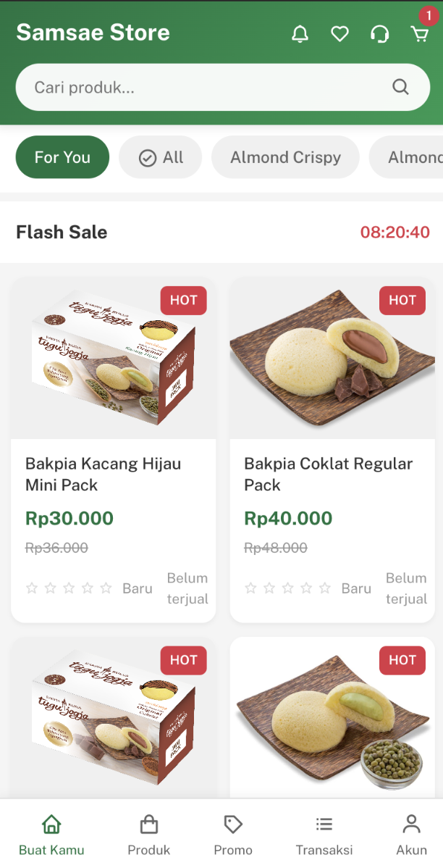Screen dimensions: 443x868
Task: Rate Bakpia Kacang Hijau with first star
Action: (x=32, y=588)
